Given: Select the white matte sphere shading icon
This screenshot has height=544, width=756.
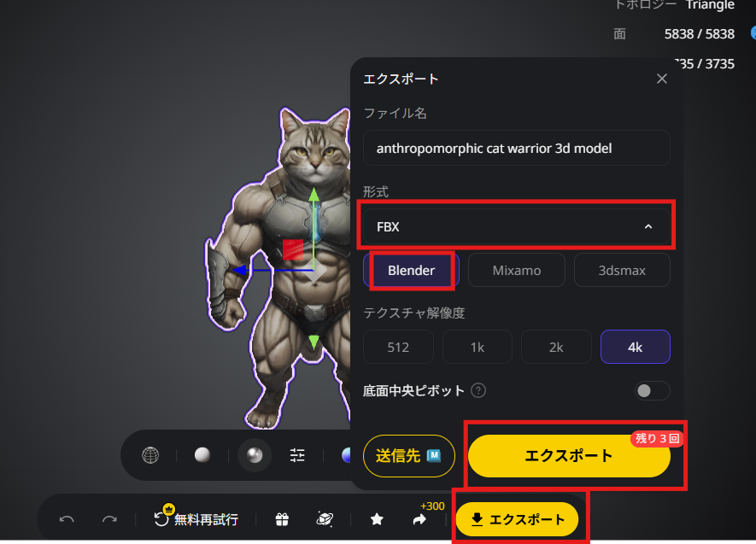Looking at the screenshot, I should point(202,455).
